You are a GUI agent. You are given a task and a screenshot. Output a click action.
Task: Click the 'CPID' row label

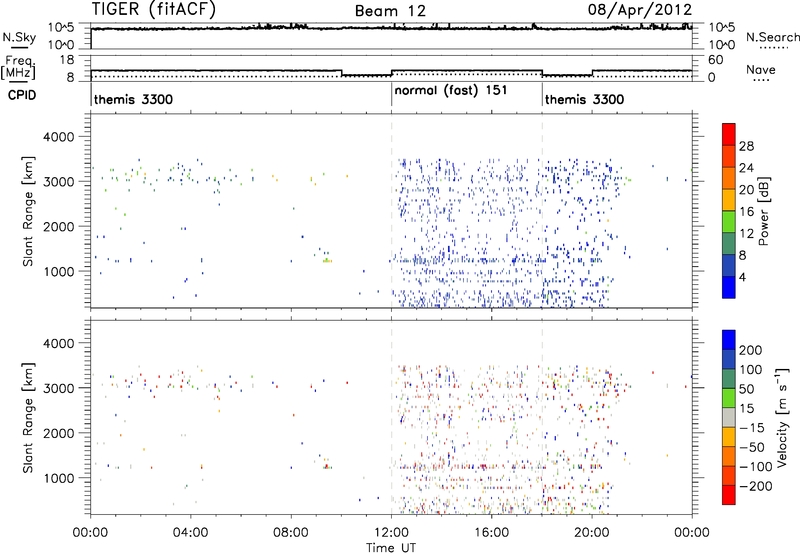[x=22, y=95]
